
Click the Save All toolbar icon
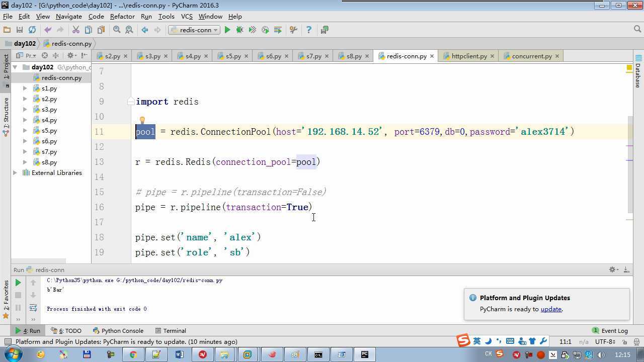[x=20, y=30]
